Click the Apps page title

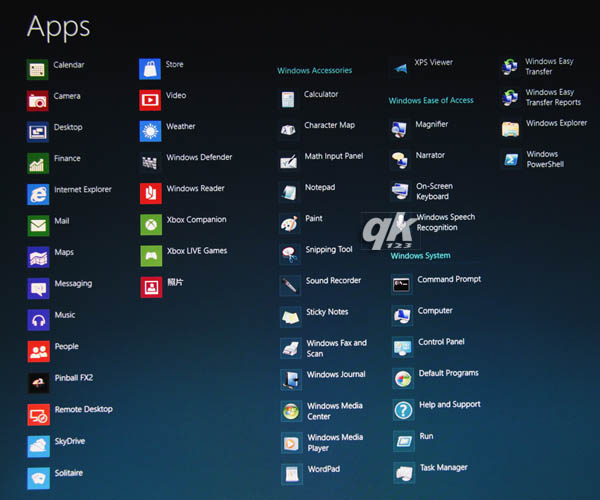(59, 27)
